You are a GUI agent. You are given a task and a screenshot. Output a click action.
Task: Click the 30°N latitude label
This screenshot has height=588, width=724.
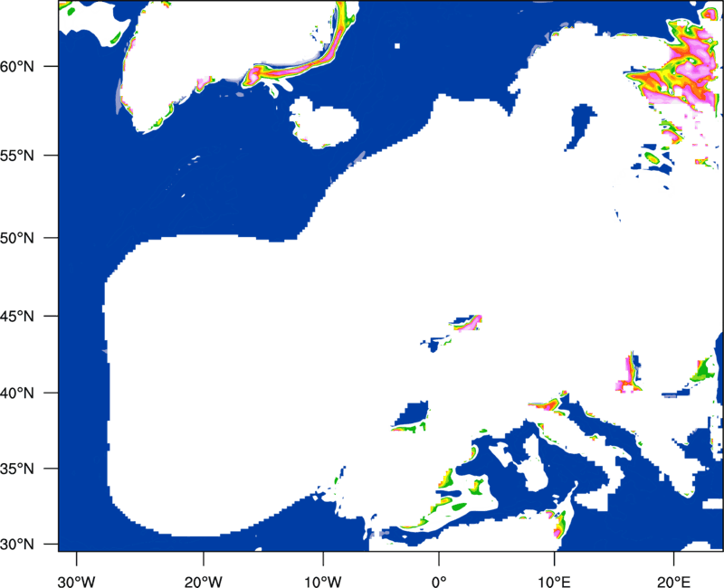pos(17,545)
